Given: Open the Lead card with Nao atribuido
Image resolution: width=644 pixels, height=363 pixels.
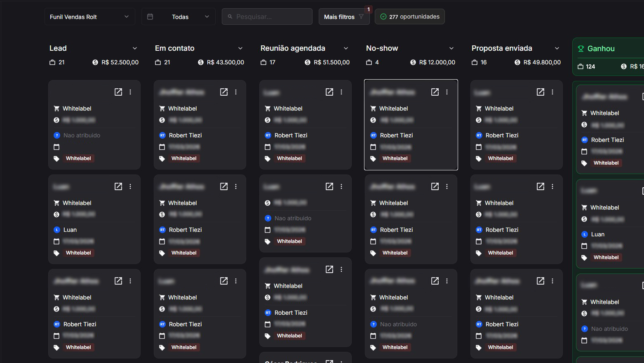Looking at the screenshot, I should 118,92.
